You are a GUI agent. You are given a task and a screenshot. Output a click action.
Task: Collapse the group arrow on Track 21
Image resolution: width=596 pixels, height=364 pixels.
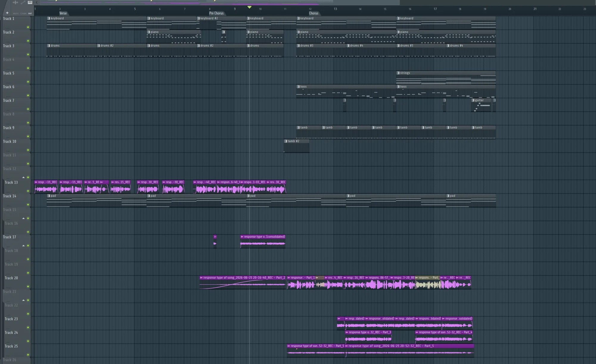[24, 300]
